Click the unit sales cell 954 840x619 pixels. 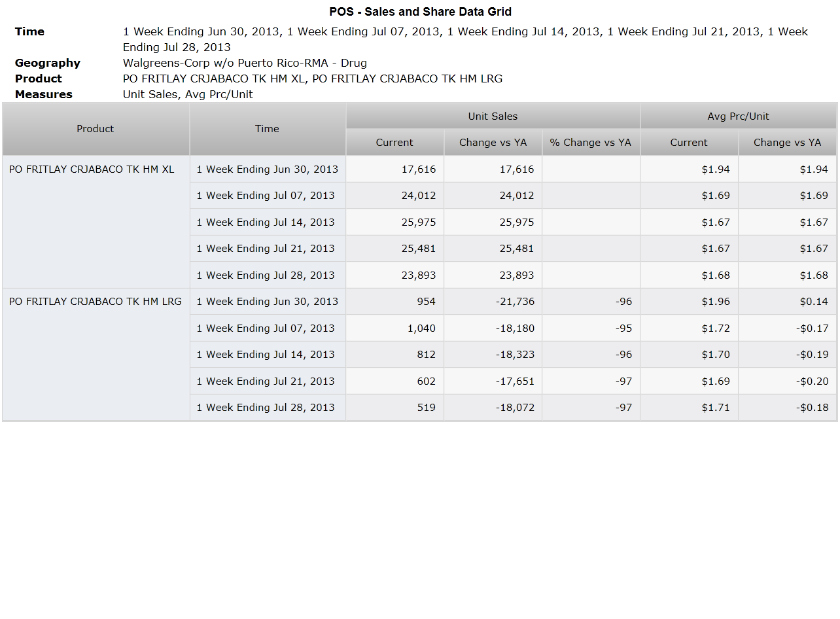click(395, 301)
